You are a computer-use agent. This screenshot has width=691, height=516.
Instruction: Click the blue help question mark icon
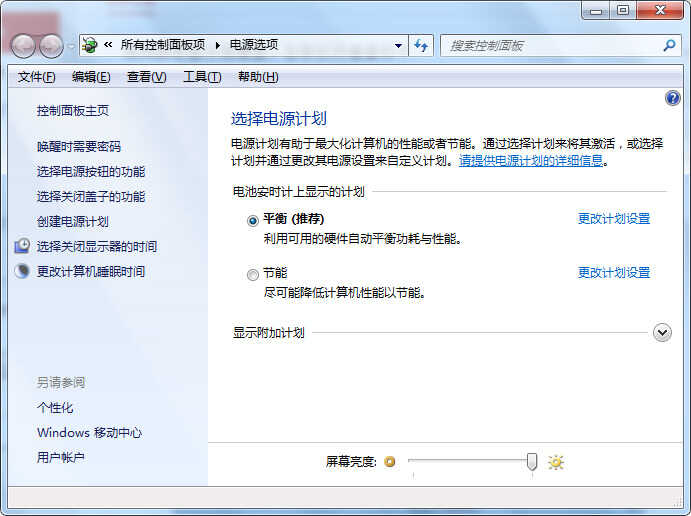(672, 98)
